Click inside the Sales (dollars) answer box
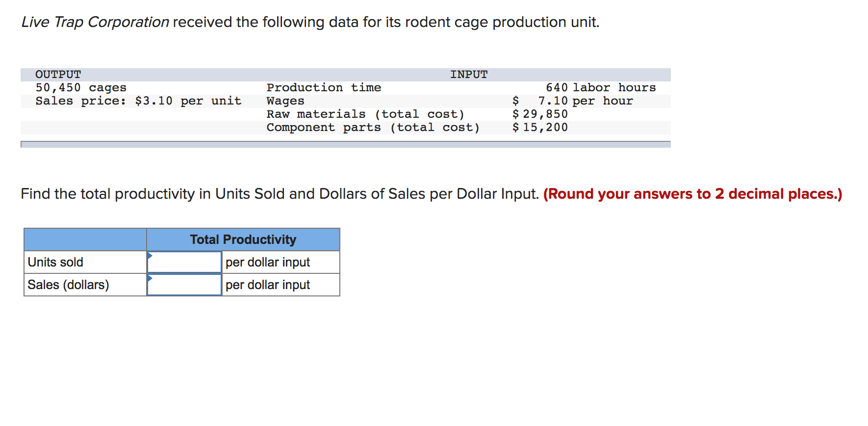The image size is (868, 426). pos(185,284)
